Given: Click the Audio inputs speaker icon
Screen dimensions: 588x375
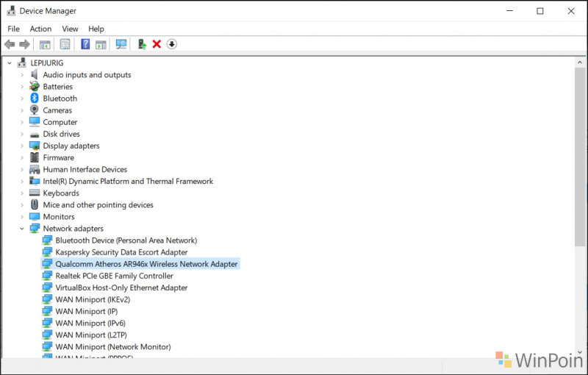Looking at the screenshot, I should pos(35,74).
